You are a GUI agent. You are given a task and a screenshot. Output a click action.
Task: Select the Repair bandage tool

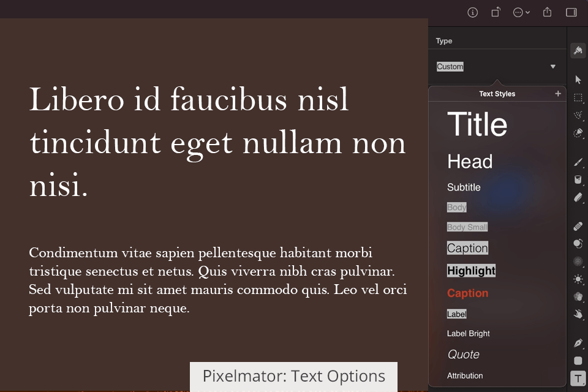click(578, 226)
